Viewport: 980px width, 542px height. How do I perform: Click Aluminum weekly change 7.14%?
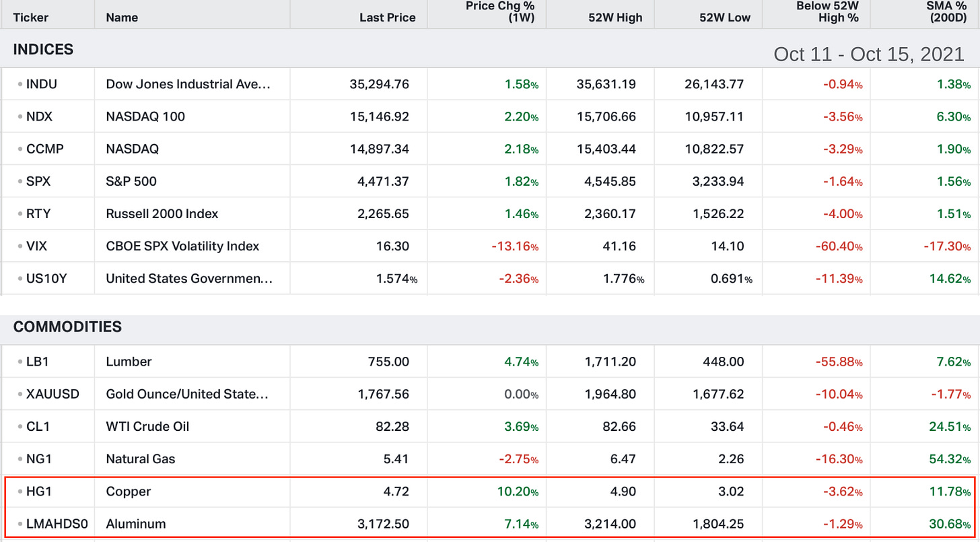pyautogui.click(x=520, y=523)
